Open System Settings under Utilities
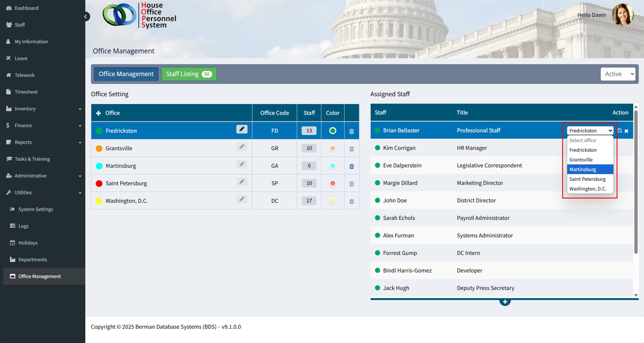This screenshot has height=343, width=644. coord(36,209)
